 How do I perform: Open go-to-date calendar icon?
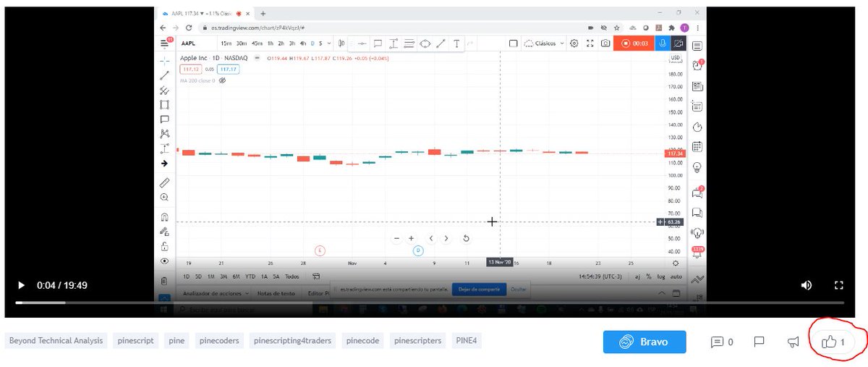coord(316,276)
